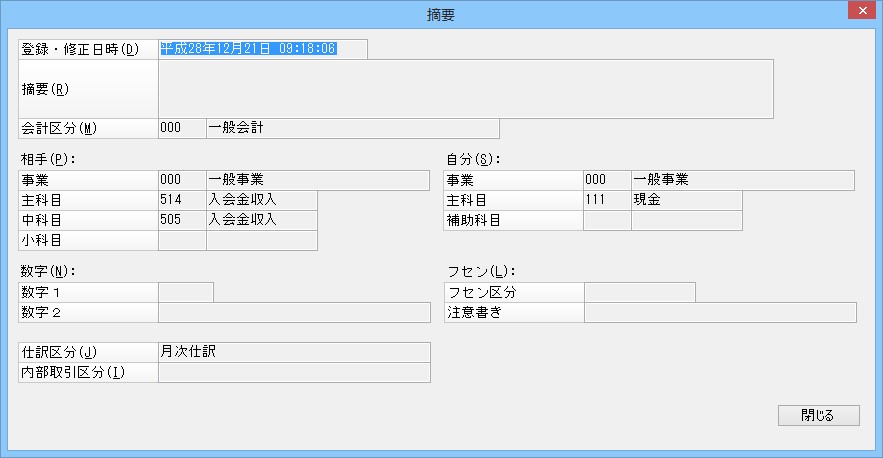Click the 現金 account name field
The width and height of the screenshot is (883, 458).
coord(686,200)
